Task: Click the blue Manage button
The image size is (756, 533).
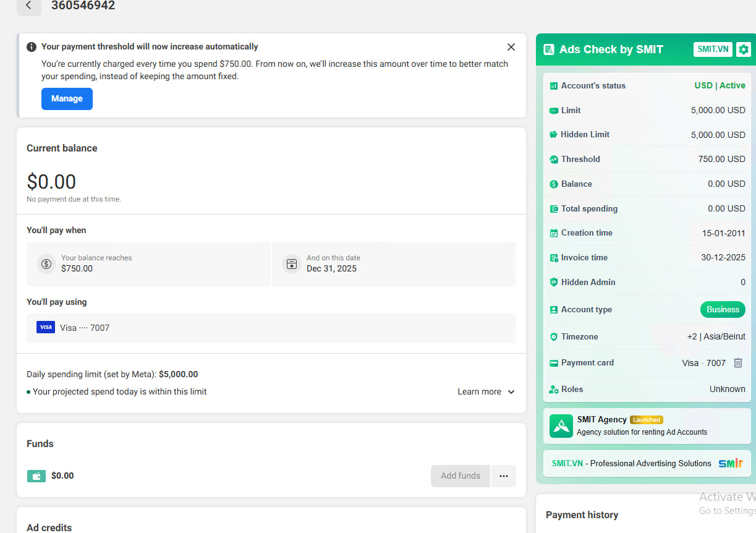Action: tap(67, 99)
